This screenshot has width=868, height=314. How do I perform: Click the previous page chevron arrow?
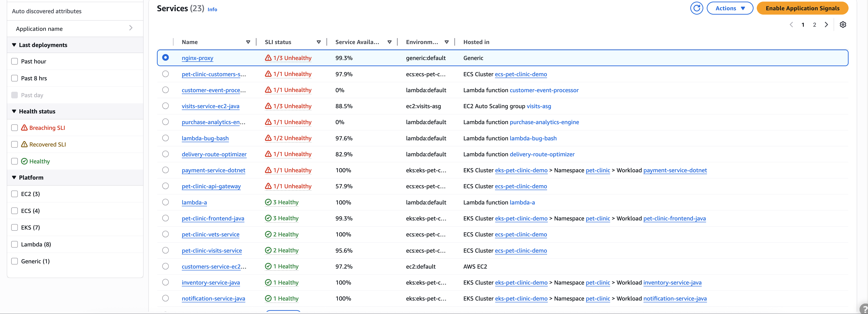click(791, 24)
